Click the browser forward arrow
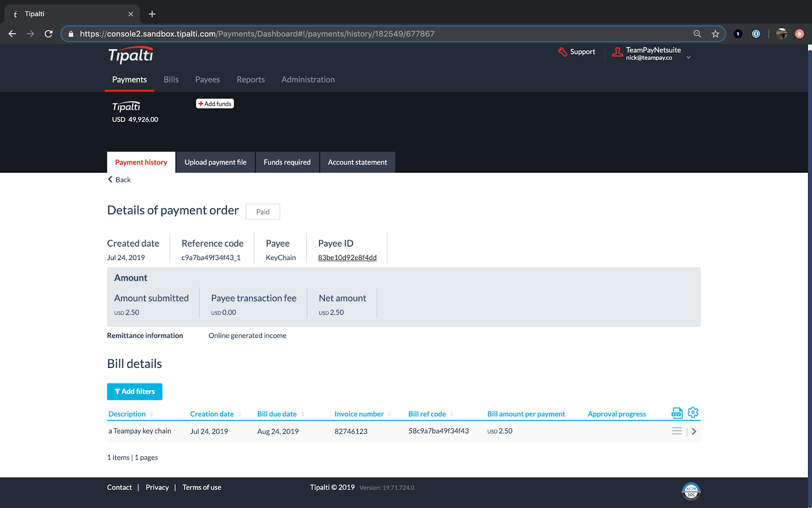This screenshot has width=812, height=508. coord(30,34)
